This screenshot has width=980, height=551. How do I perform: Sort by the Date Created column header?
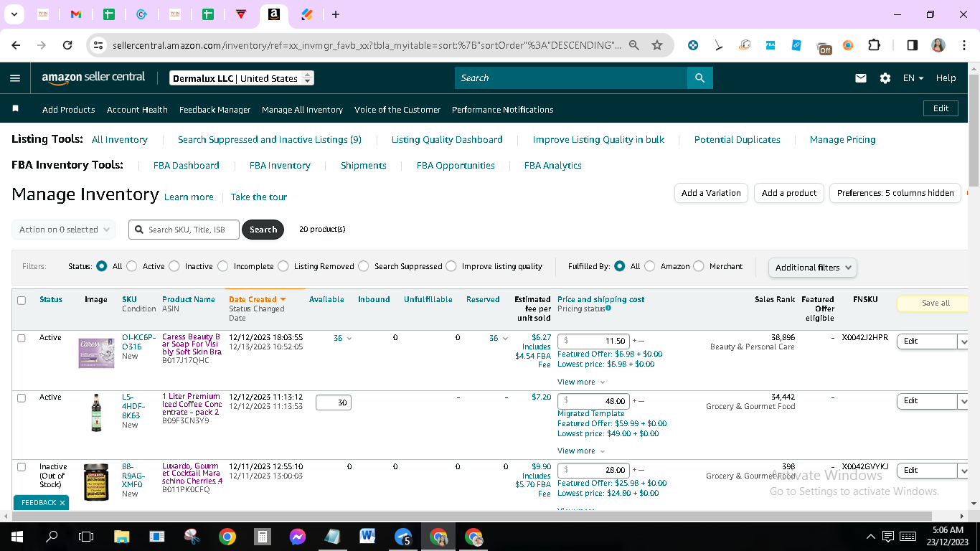(x=258, y=300)
